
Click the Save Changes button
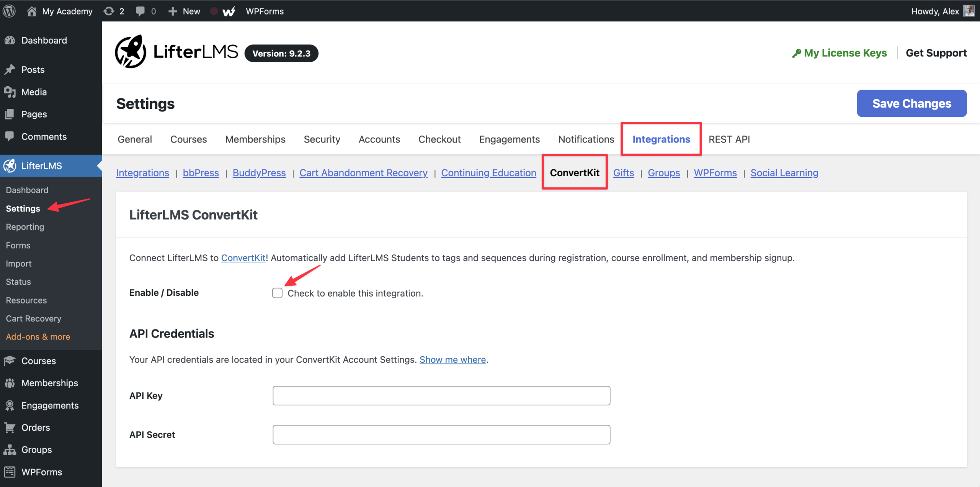tap(911, 103)
